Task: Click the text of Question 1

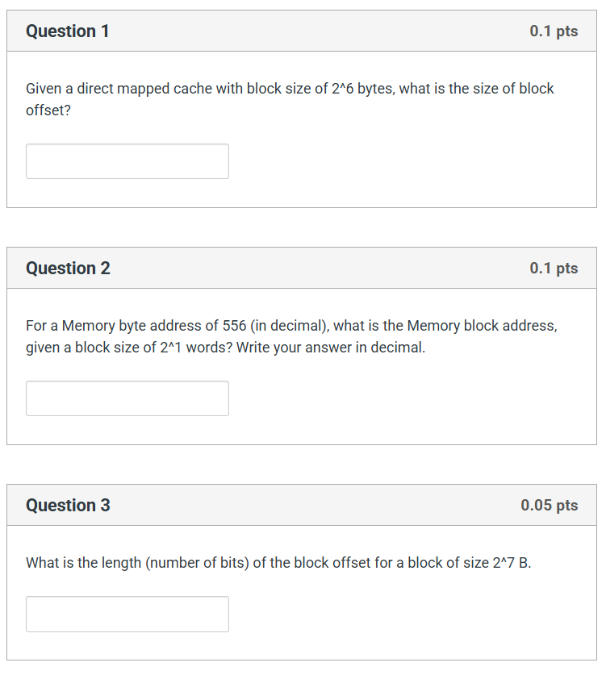Action: click(x=289, y=99)
